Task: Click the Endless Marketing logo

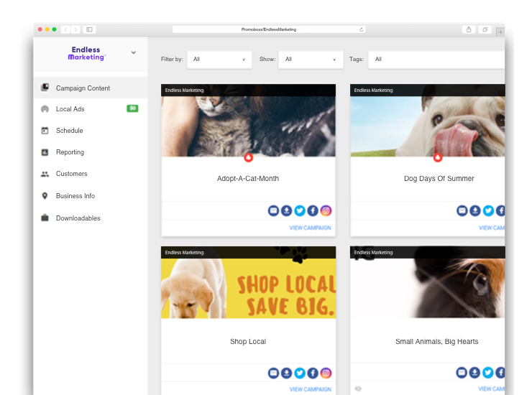Action: (86, 53)
